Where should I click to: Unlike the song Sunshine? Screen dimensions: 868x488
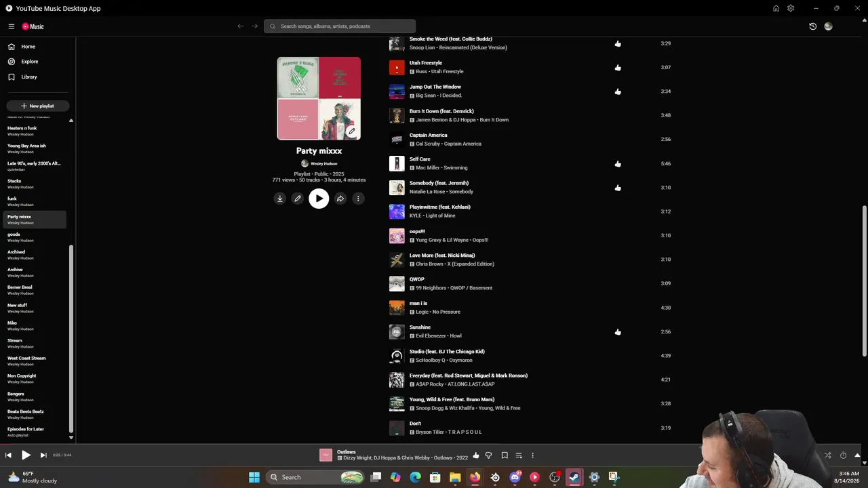click(x=618, y=332)
